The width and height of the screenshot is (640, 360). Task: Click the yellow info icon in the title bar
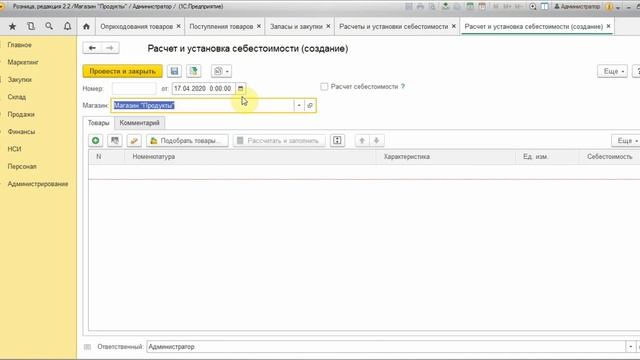[x=610, y=7]
